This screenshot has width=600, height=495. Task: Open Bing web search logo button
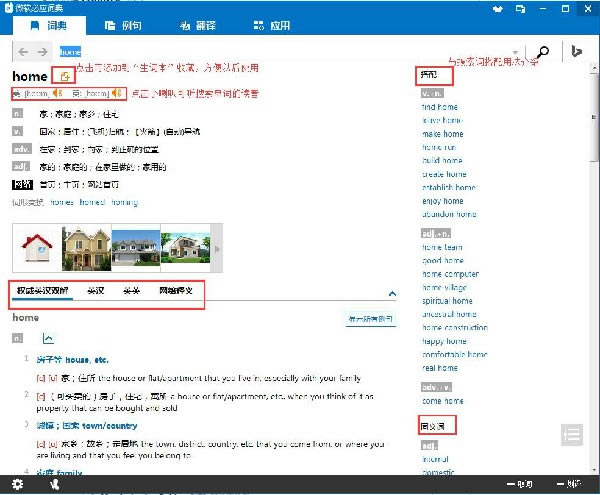[577, 53]
